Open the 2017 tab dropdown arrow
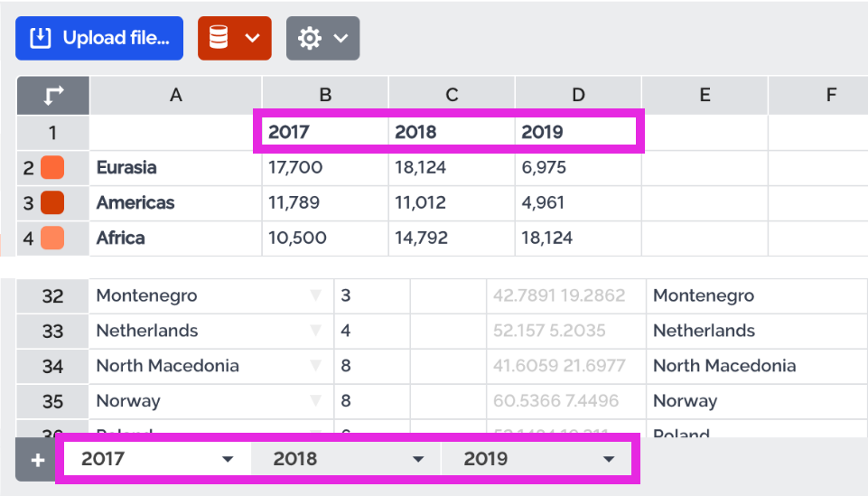 coord(228,460)
